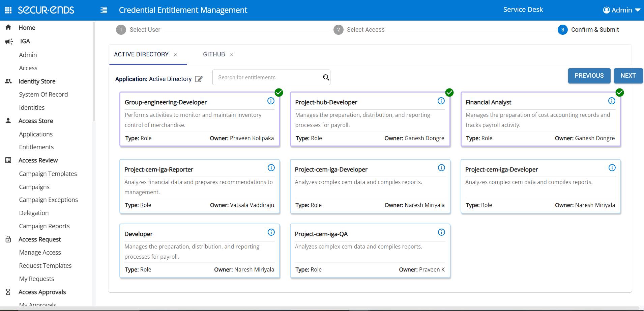Open Campaign Exceptions
Image resolution: width=644 pixels, height=311 pixels.
[x=49, y=200]
